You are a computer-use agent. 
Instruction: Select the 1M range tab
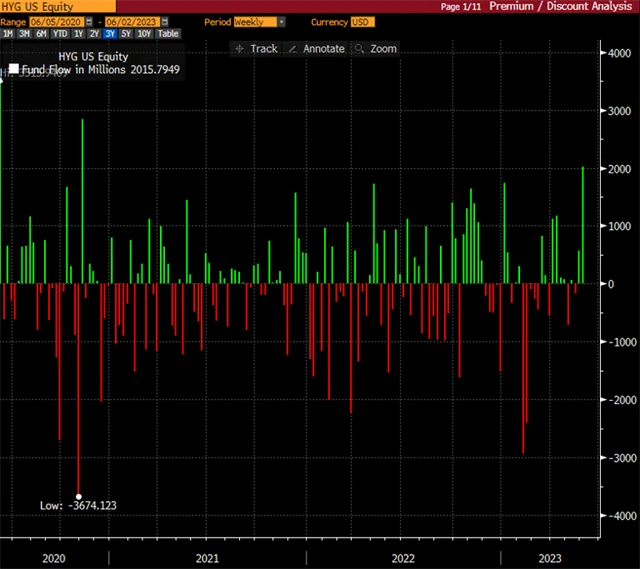[9, 33]
